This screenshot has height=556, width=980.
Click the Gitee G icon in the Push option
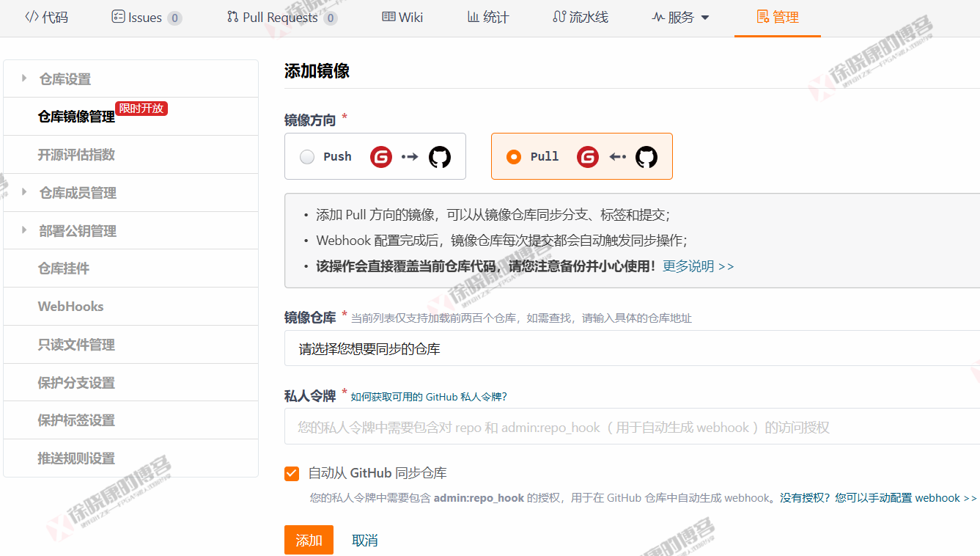tap(380, 156)
